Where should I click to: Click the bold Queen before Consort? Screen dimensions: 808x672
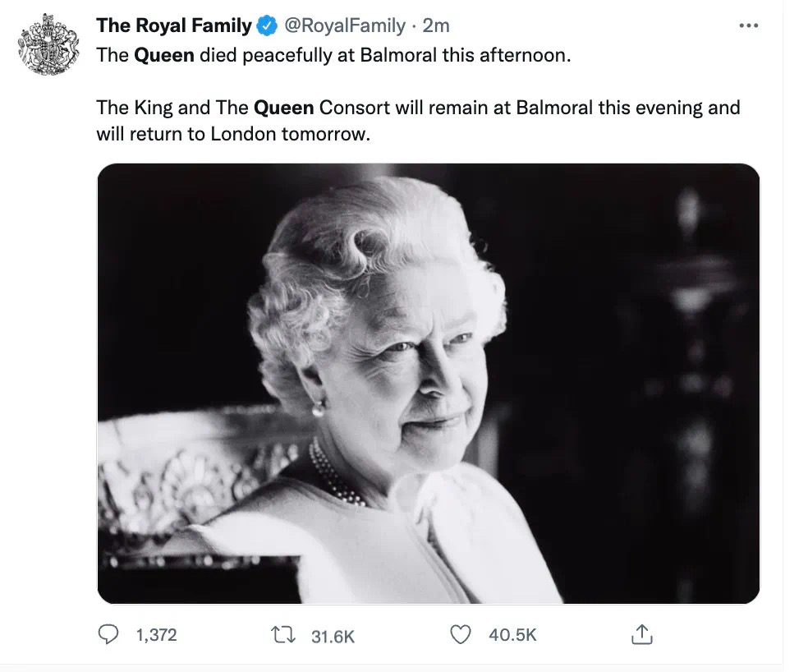pyautogui.click(x=284, y=108)
